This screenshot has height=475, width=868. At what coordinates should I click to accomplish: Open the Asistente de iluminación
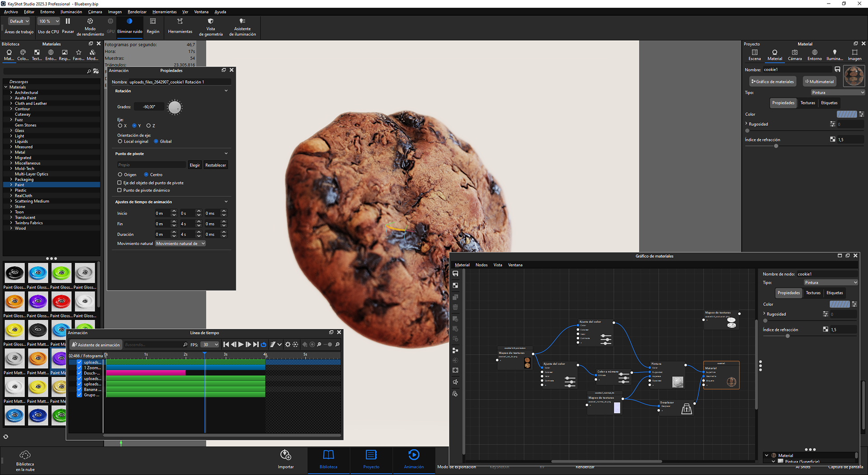click(242, 22)
